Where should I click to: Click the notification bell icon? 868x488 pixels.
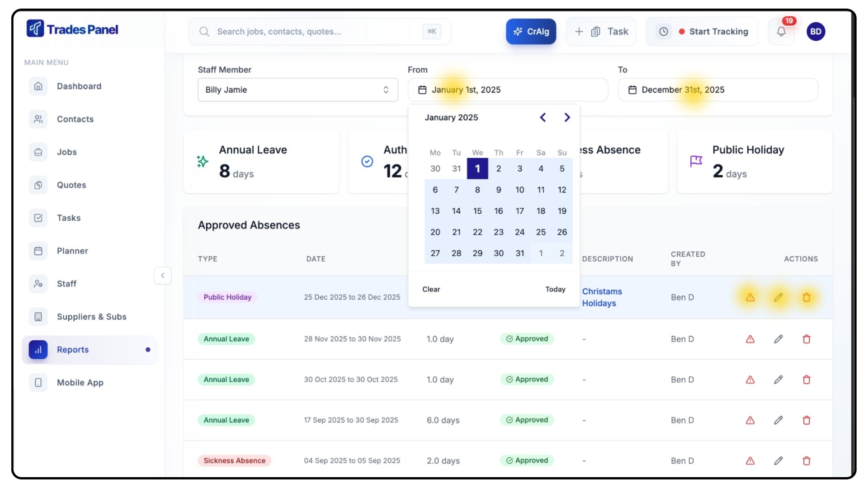tap(781, 32)
